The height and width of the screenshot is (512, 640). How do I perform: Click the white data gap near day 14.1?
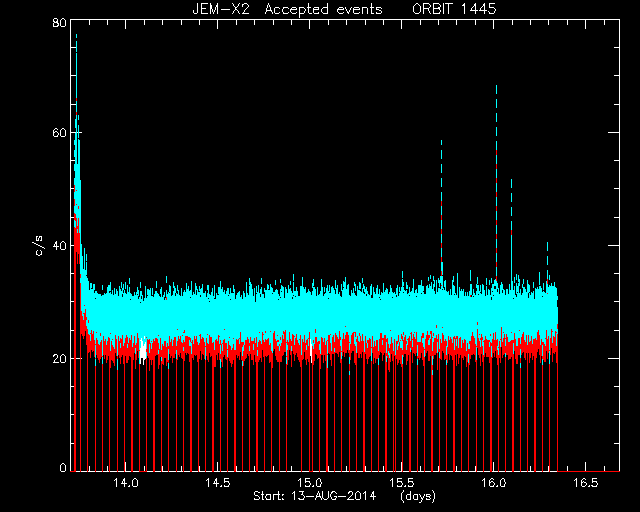tap(142, 350)
